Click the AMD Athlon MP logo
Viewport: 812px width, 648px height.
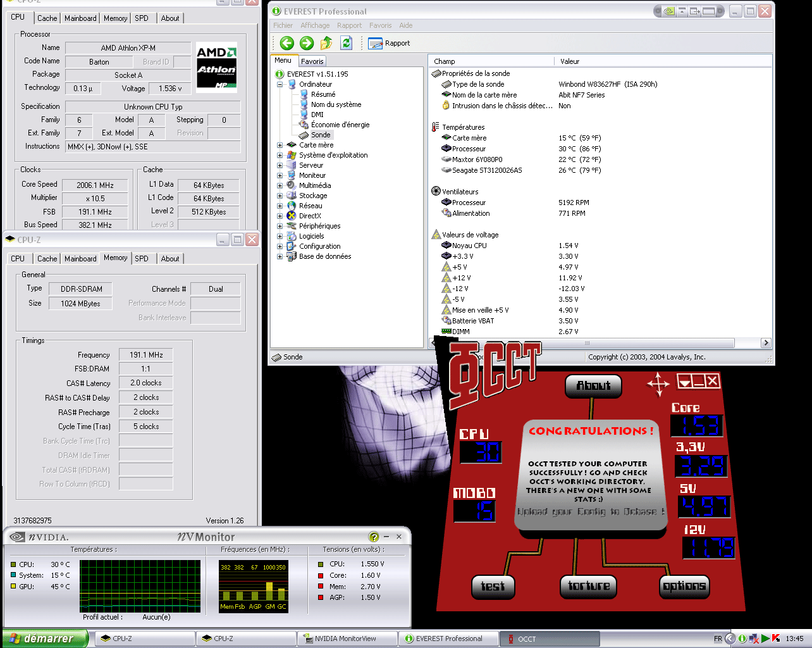216,67
